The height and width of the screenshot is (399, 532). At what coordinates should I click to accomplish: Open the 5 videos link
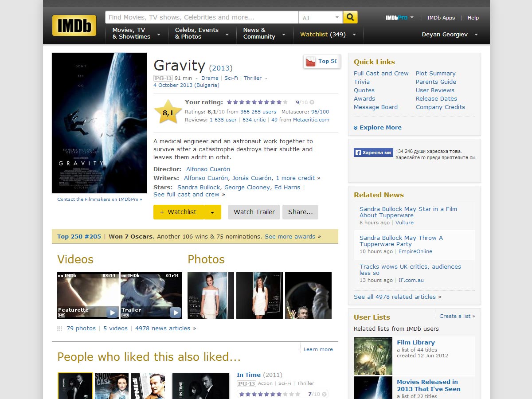click(115, 329)
